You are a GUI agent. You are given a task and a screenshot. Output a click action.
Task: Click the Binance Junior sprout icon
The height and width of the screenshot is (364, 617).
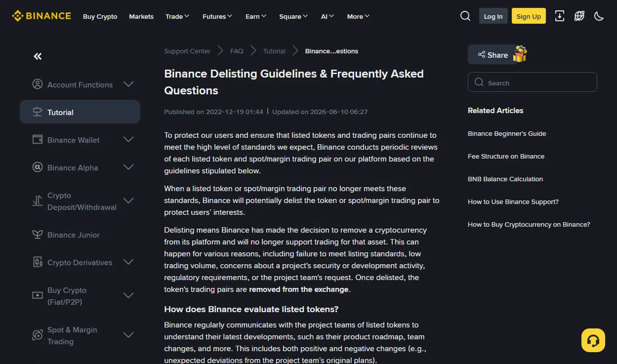(37, 235)
